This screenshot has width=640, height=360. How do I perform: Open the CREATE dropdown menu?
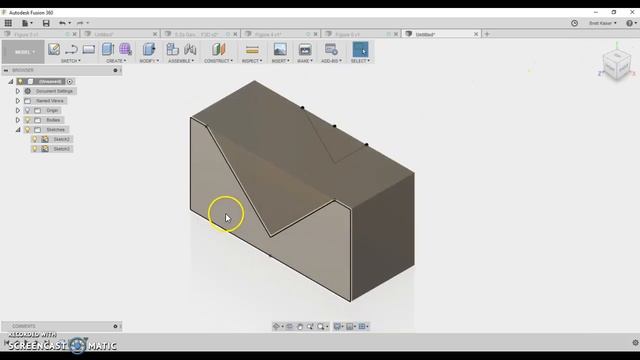click(x=116, y=61)
